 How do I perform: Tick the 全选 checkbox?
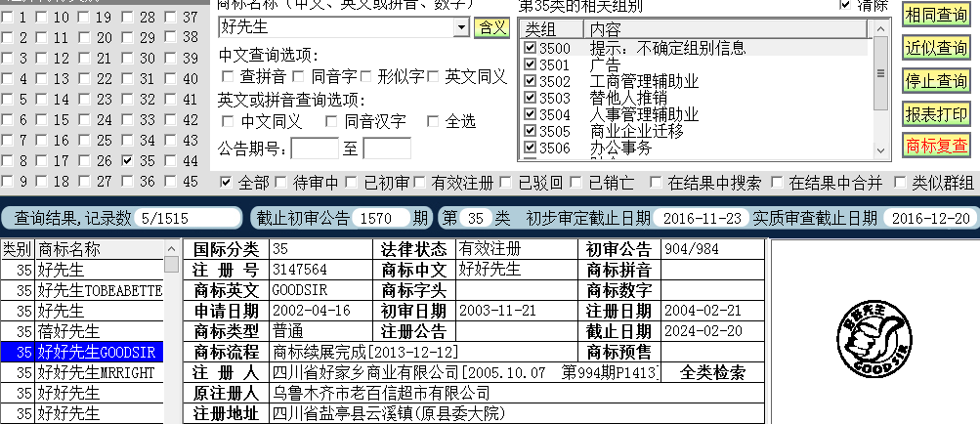pyautogui.click(x=433, y=121)
